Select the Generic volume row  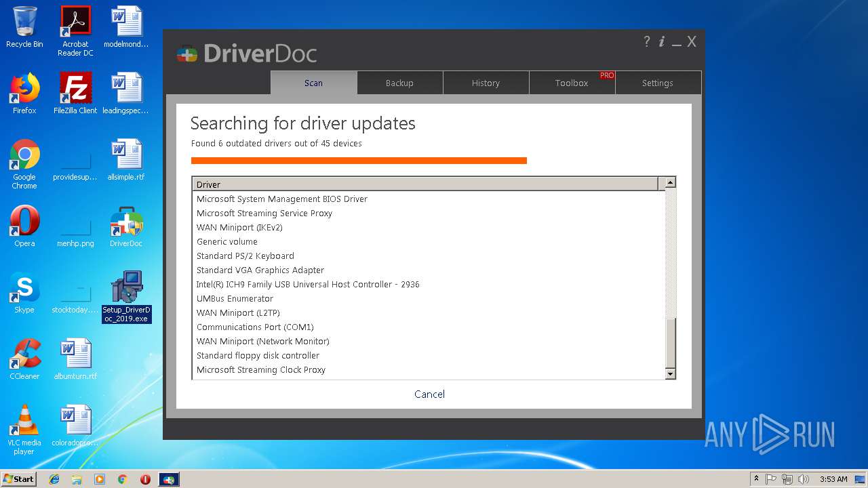(429, 241)
